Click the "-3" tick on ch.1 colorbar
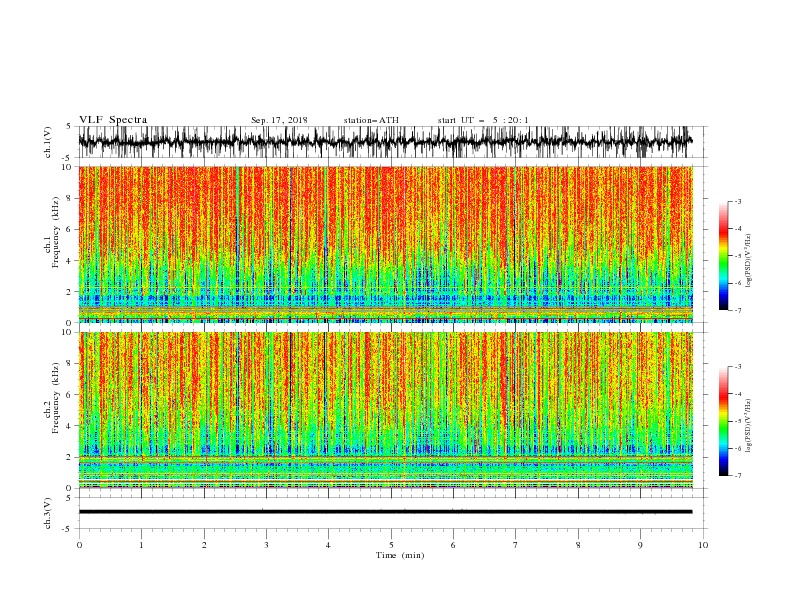The height and width of the screenshot is (612, 792). pyautogui.click(x=738, y=201)
